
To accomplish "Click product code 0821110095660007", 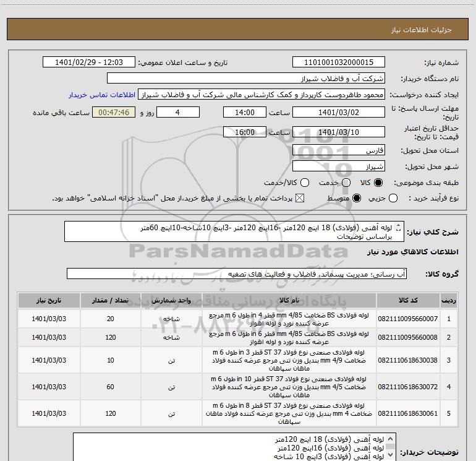I will point(408,319).
